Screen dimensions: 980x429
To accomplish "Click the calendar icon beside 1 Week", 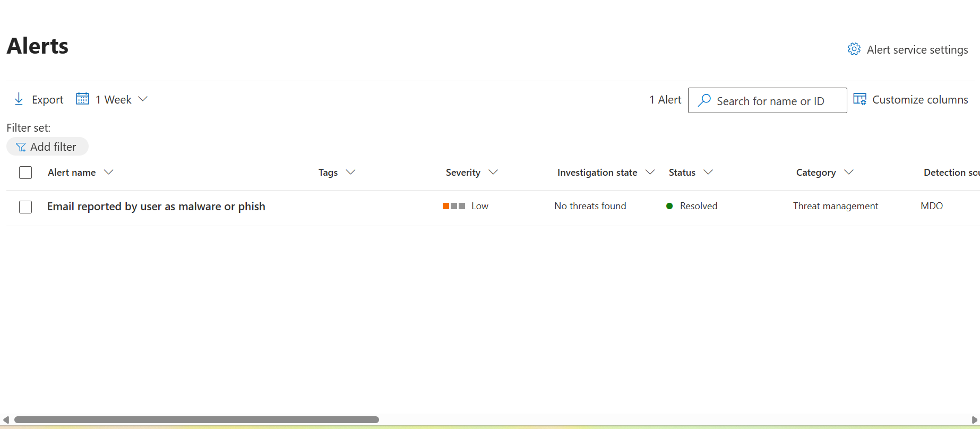I will click(x=82, y=99).
